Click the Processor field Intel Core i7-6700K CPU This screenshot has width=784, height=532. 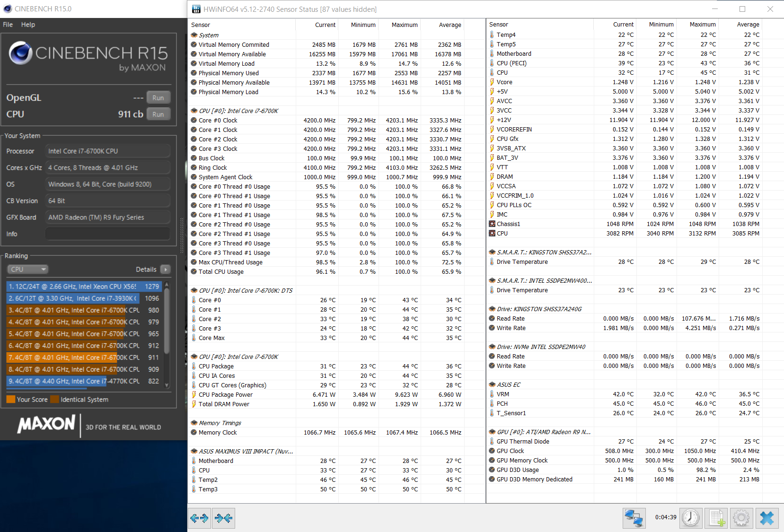coord(108,151)
